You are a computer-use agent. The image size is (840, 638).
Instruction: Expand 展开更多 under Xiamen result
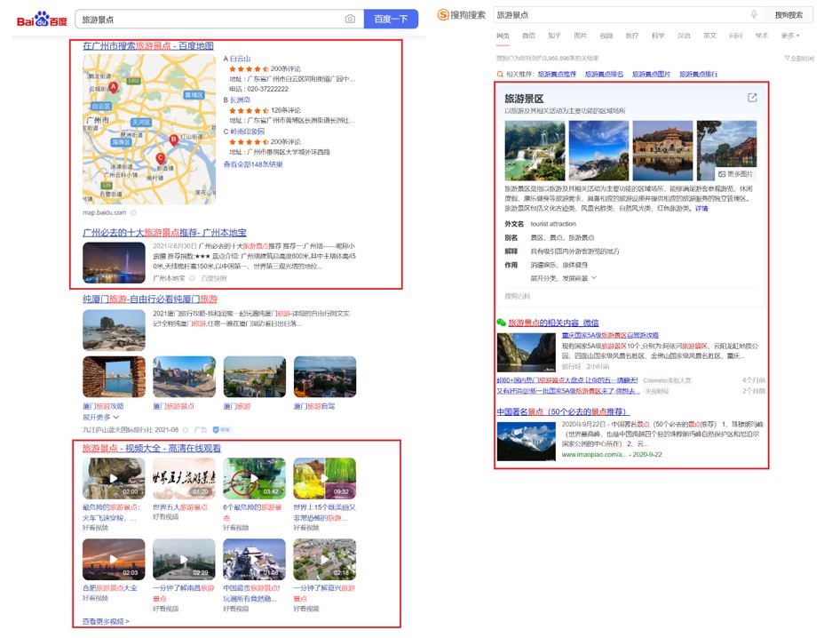click(100, 417)
